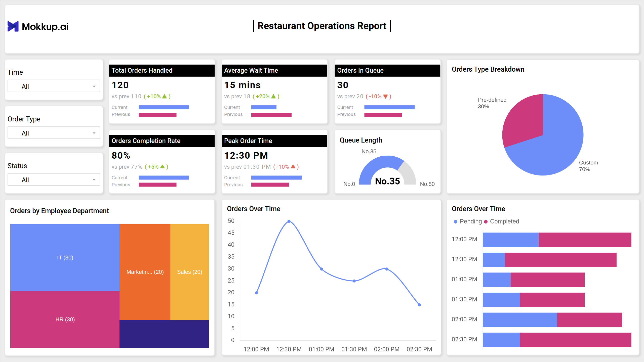Click the 02:00 PM label in stacked bar chart

464,319
